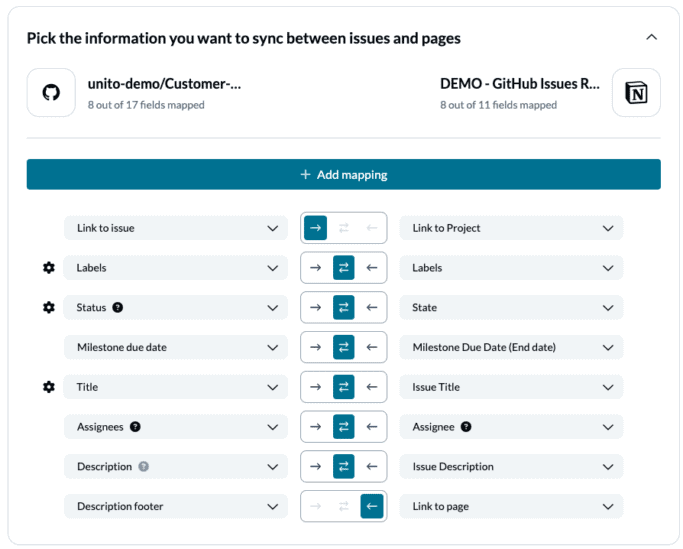Image resolution: width=683 pixels, height=549 pixels.
Task: Open gear settings for Title mapping
Action: tap(48, 387)
